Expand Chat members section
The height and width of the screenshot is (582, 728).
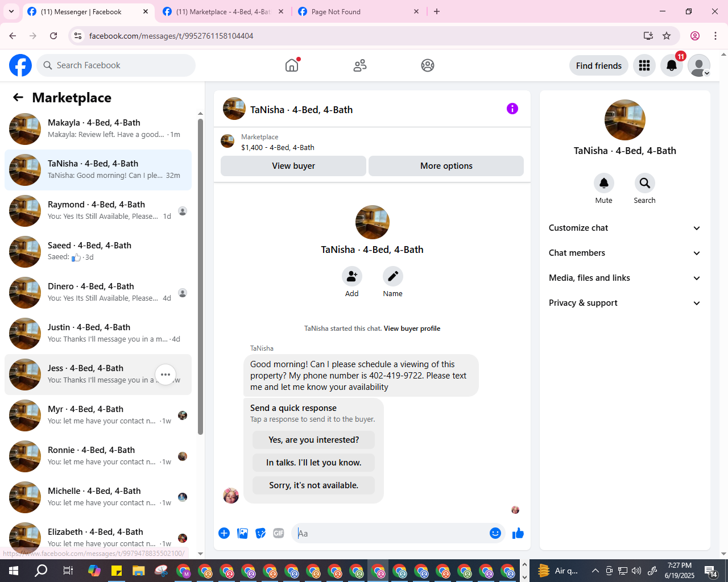pyautogui.click(x=625, y=253)
